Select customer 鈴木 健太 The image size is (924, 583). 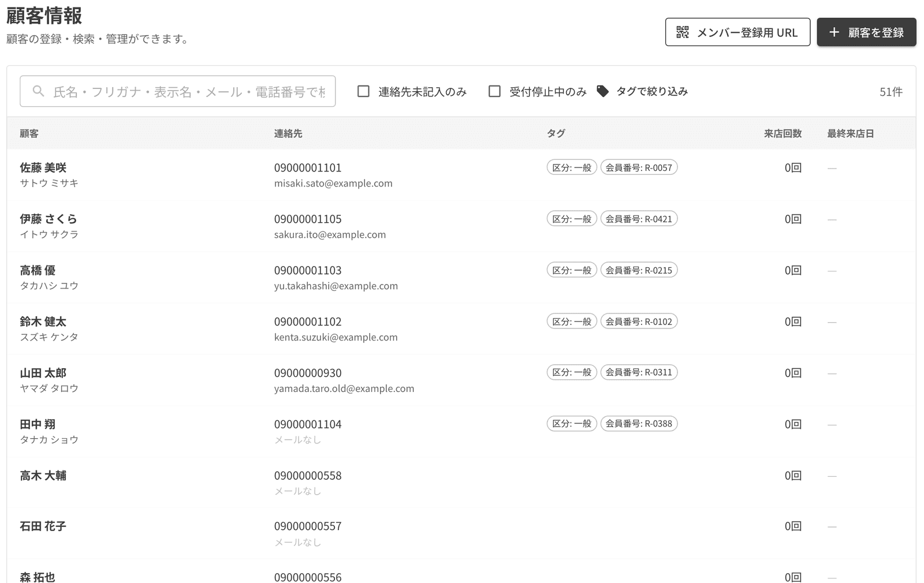pyautogui.click(x=43, y=322)
